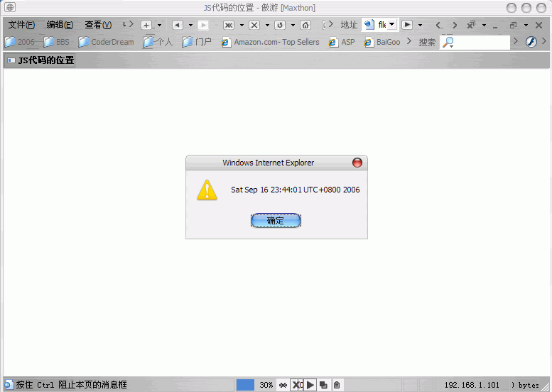
Task: Switch to next tab arrow
Action: 455,25
